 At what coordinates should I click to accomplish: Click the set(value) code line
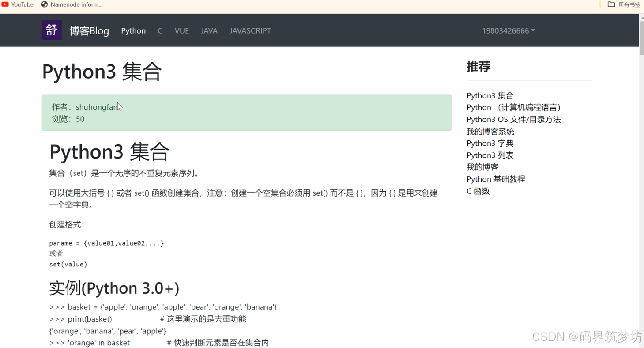pyautogui.click(x=68, y=264)
